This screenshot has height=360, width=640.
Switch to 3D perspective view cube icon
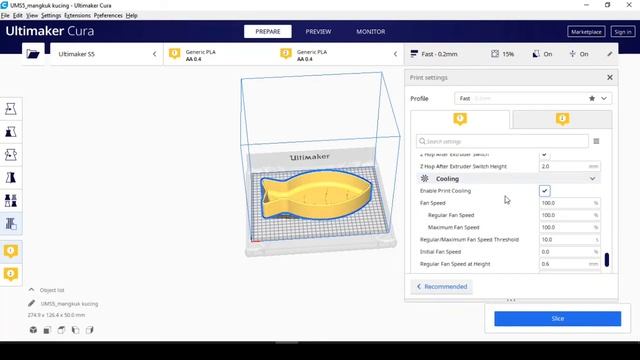[33, 330]
